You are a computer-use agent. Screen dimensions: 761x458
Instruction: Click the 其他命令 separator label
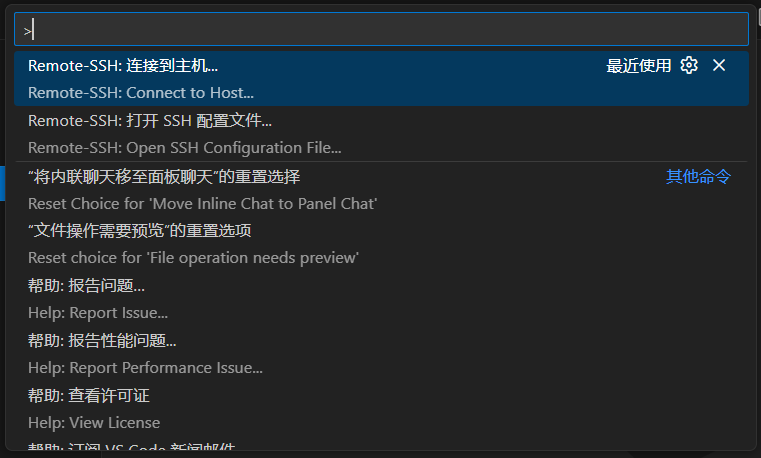pyautogui.click(x=698, y=177)
